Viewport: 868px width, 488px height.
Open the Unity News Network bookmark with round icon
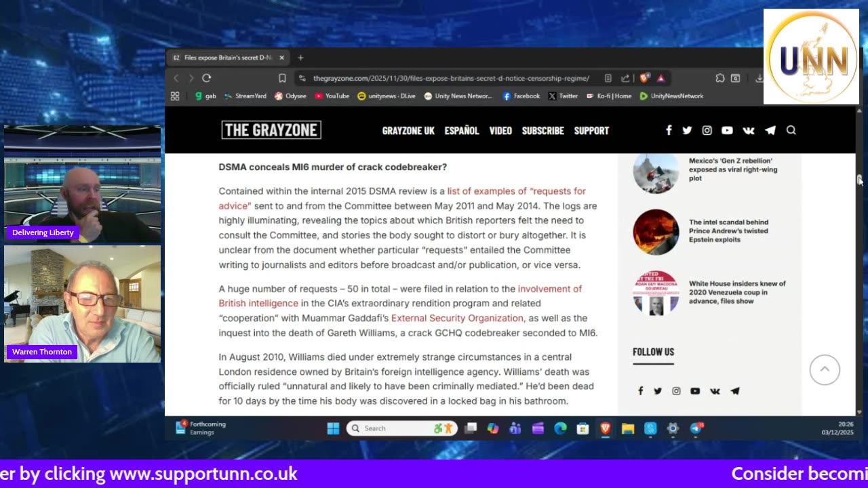pyautogui.click(x=458, y=96)
